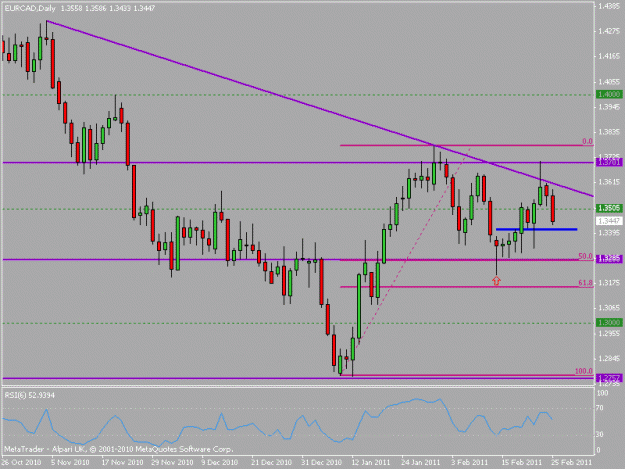
Task: Click the 25 Feb 2011 date label
Action: [572, 463]
